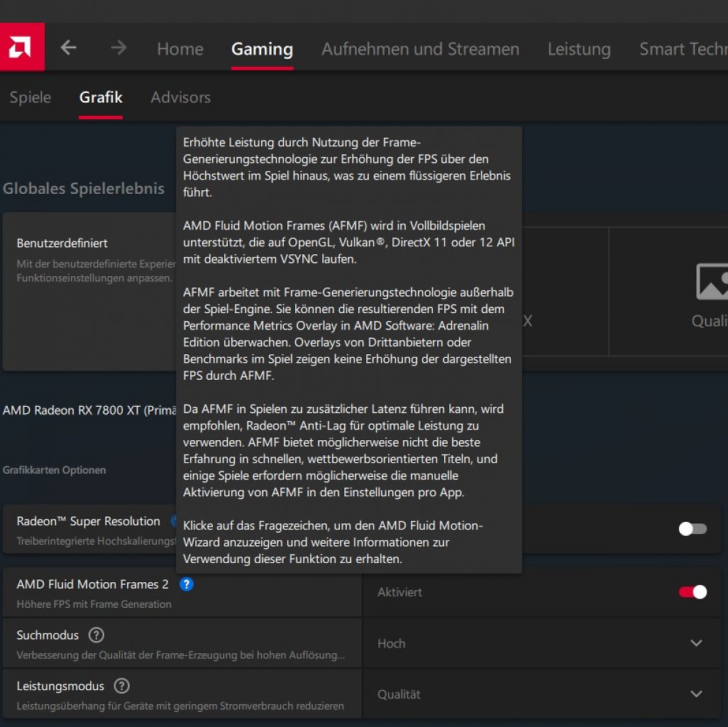Click the AMD logo icon
Screen dimensions: 728x727
point(22,47)
